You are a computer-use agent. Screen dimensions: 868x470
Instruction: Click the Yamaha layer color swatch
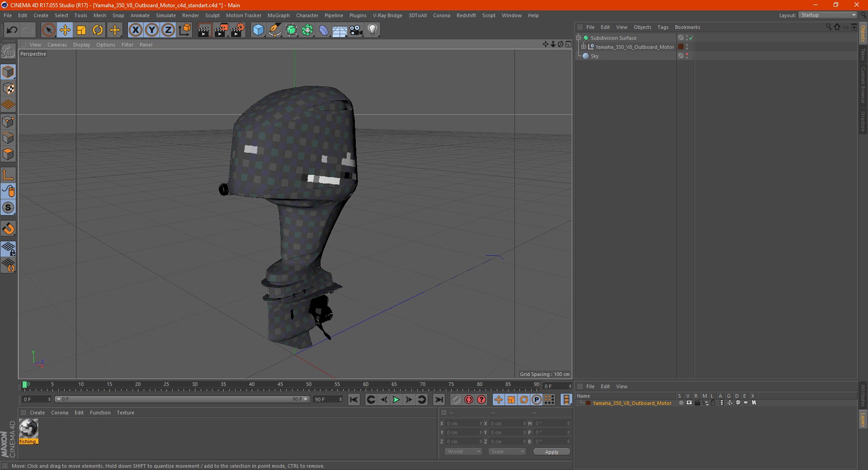(588, 403)
